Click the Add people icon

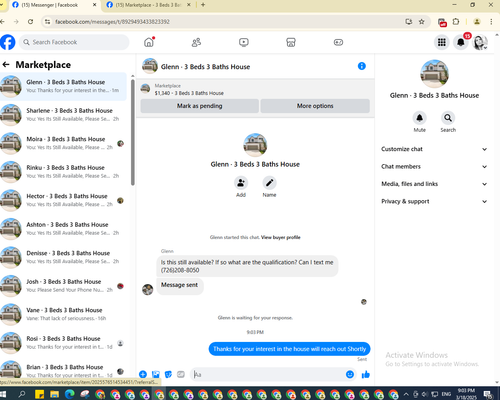point(241,183)
